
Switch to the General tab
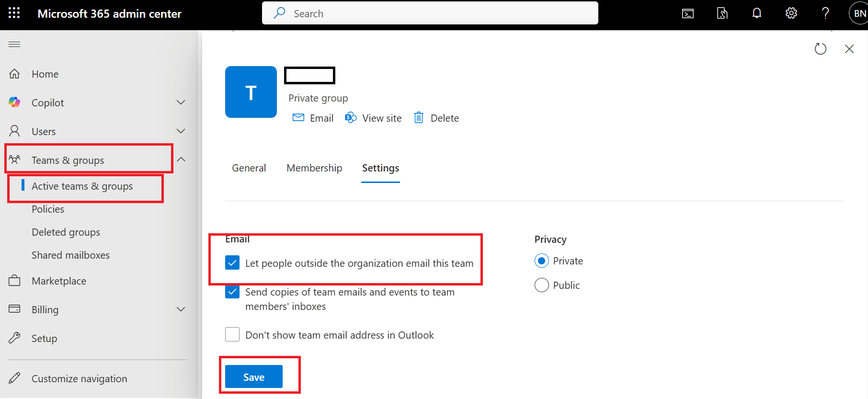(249, 168)
